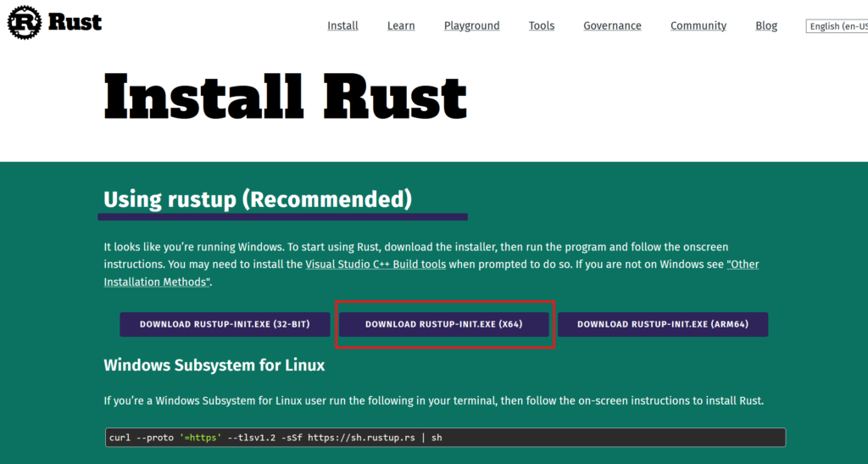This screenshot has height=464, width=868.
Task: Open the Learn nav link
Action: (x=401, y=25)
